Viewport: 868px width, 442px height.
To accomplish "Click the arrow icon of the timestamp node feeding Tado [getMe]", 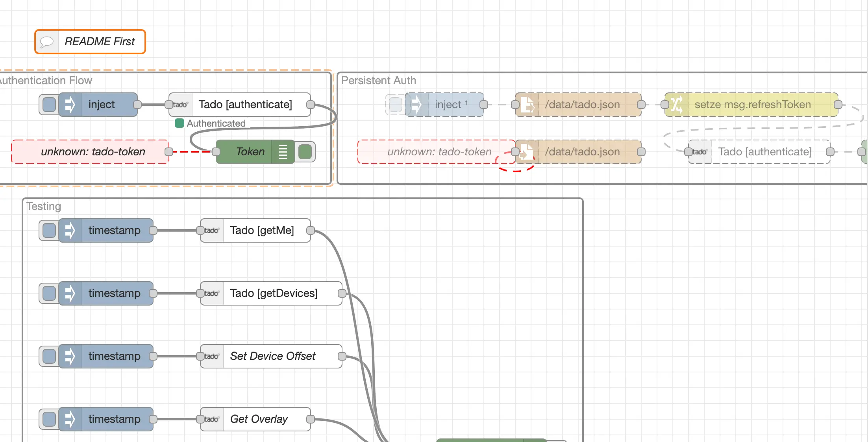I will (x=70, y=230).
